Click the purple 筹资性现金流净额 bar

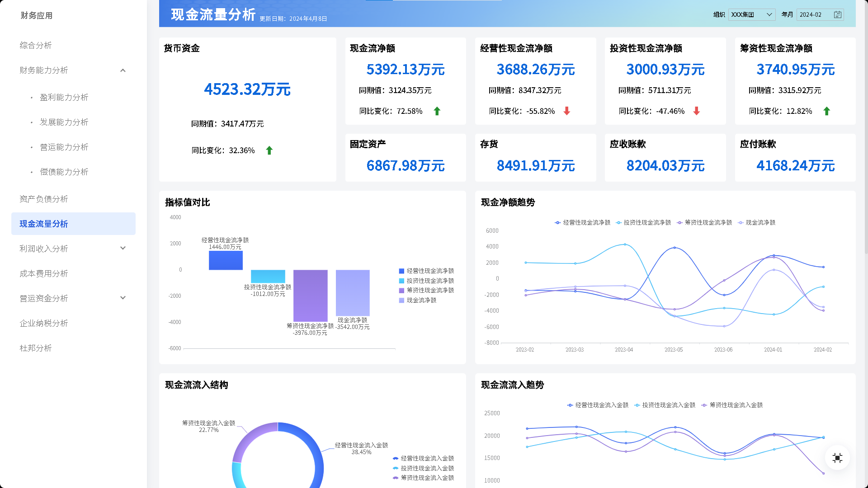click(x=310, y=296)
